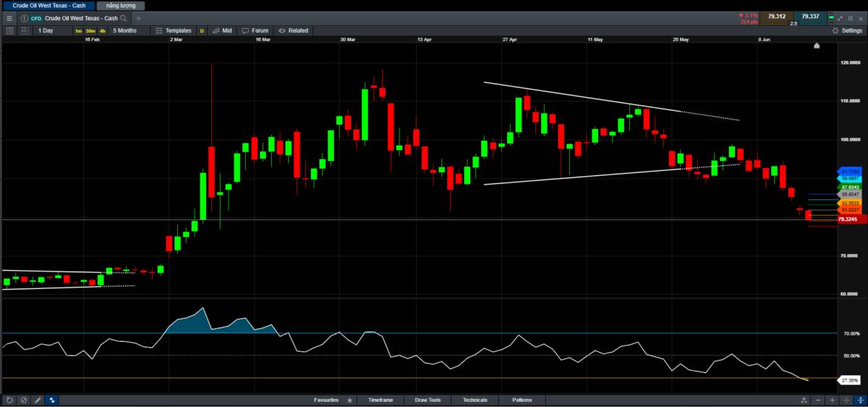The height and width of the screenshot is (407, 868).
Task: Open the Technicals menu at bottom
Action: tap(475, 400)
